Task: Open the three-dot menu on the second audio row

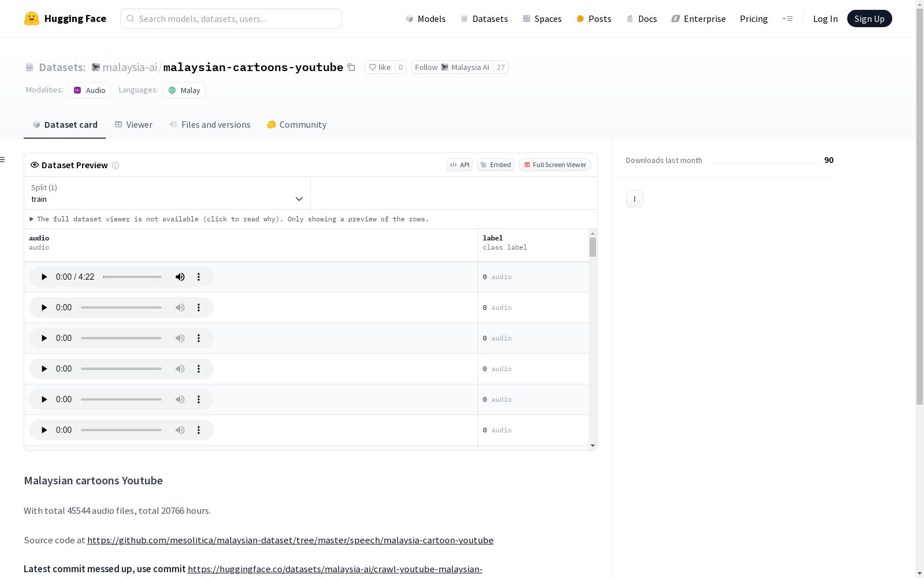Action: coord(199,307)
